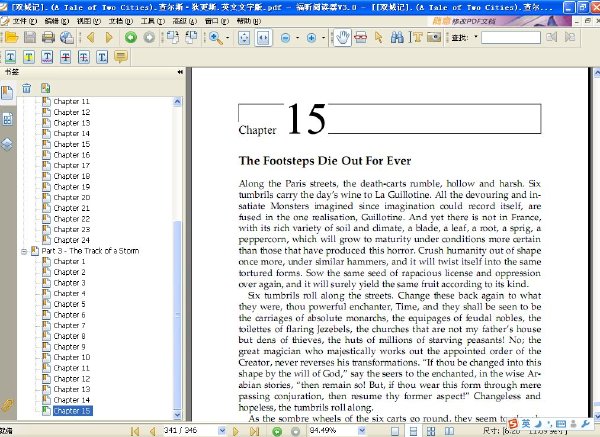Select the replace text markup tool
This screenshot has width=600, height=437.
(84, 57)
